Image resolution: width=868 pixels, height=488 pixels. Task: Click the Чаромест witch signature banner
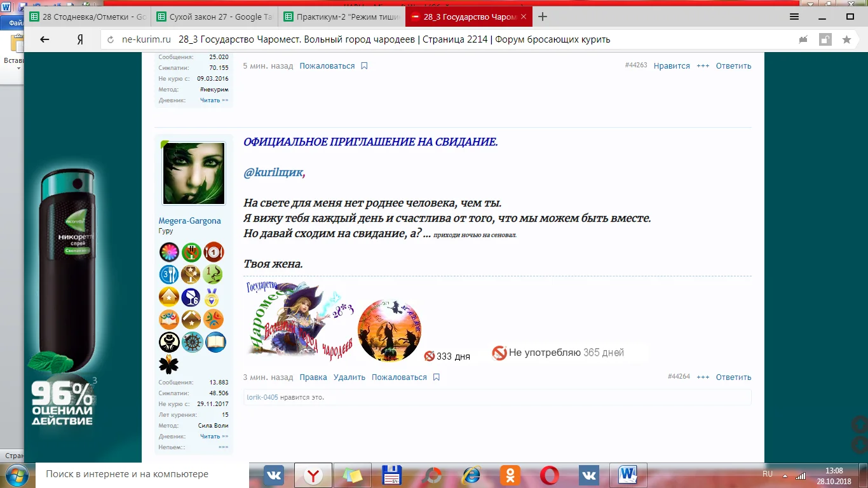point(299,321)
